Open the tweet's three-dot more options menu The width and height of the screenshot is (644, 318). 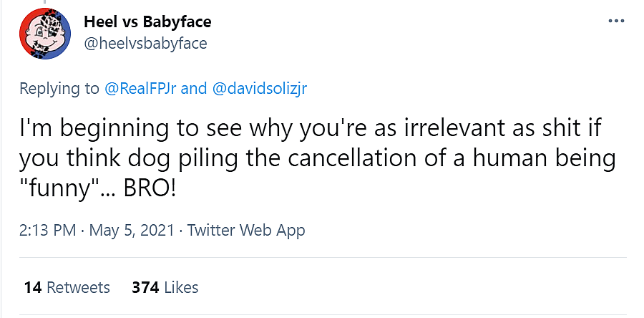click(615, 20)
